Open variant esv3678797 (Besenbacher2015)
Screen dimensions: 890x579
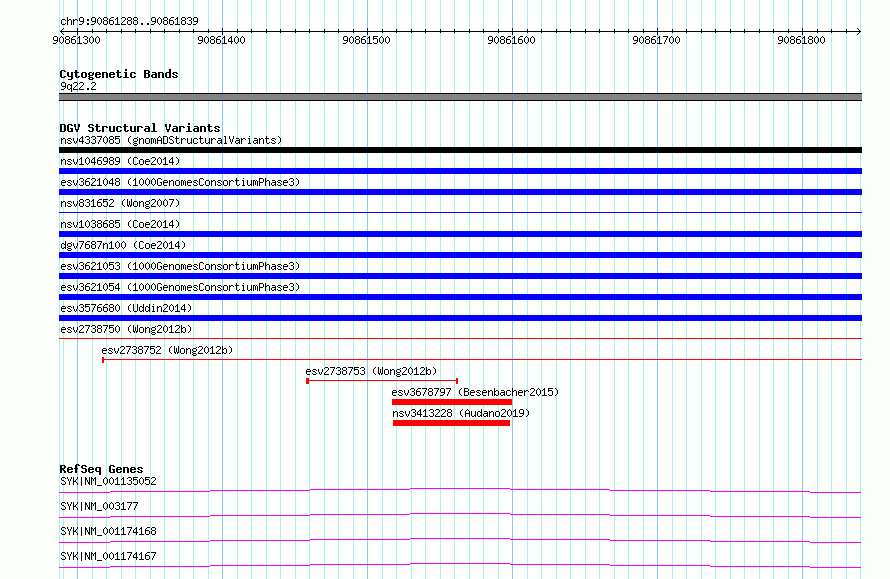tap(475, 392)
